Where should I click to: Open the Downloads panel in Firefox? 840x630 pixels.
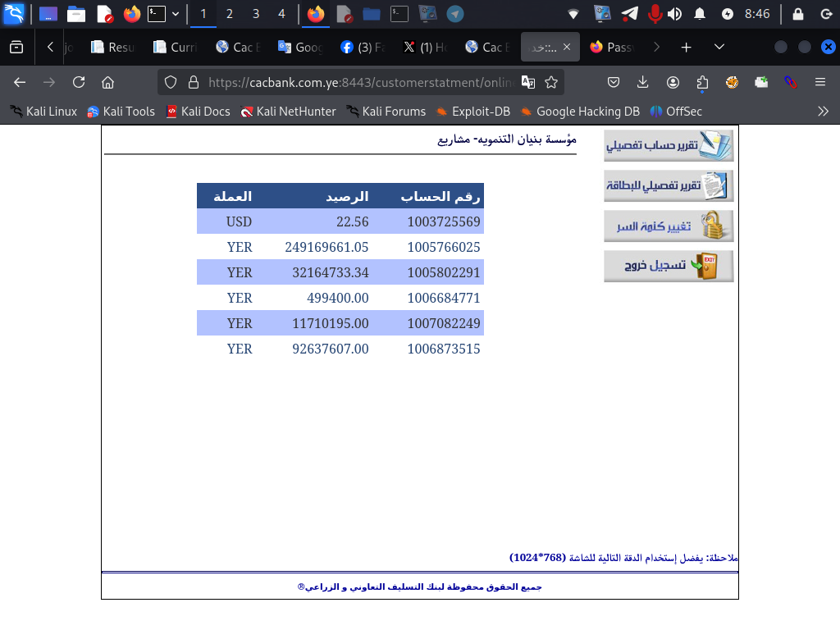point(642,81)
